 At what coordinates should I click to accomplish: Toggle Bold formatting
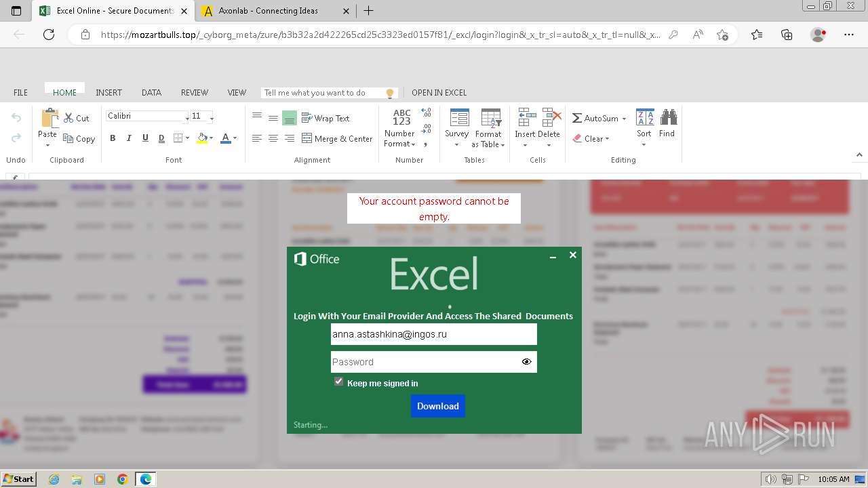pos(113,138)
